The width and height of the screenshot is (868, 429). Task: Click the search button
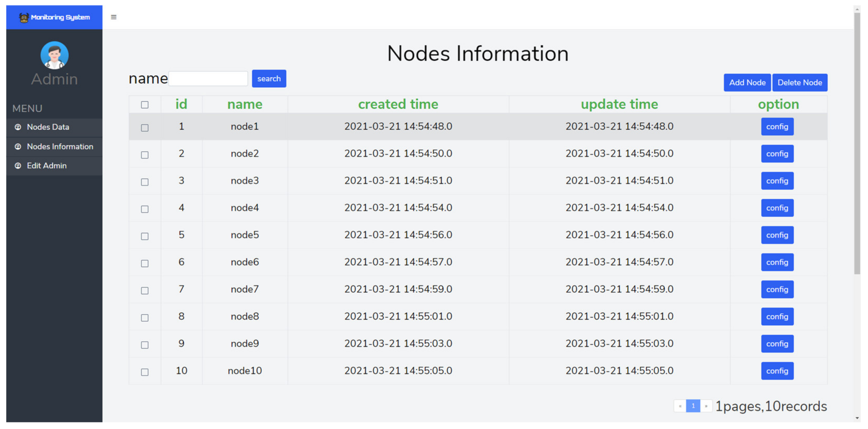(x=269, y=79)
